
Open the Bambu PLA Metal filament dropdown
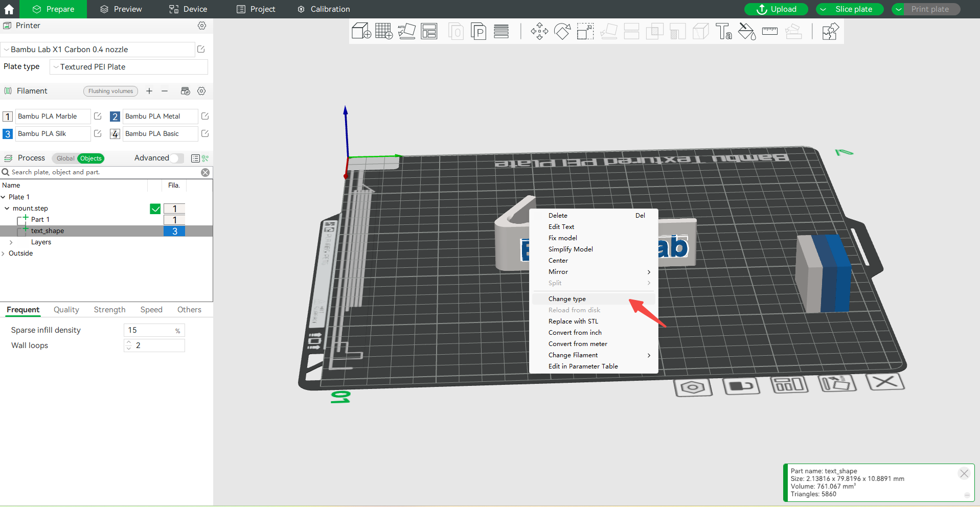point(161,117)
